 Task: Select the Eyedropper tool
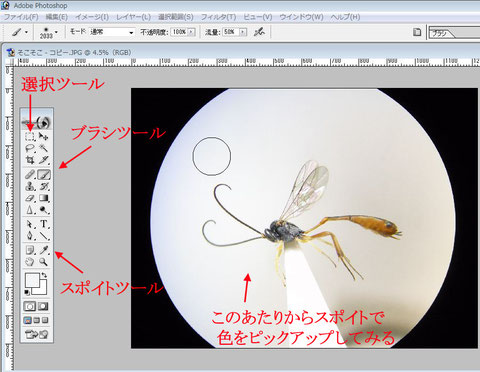[x=44, y=250]
